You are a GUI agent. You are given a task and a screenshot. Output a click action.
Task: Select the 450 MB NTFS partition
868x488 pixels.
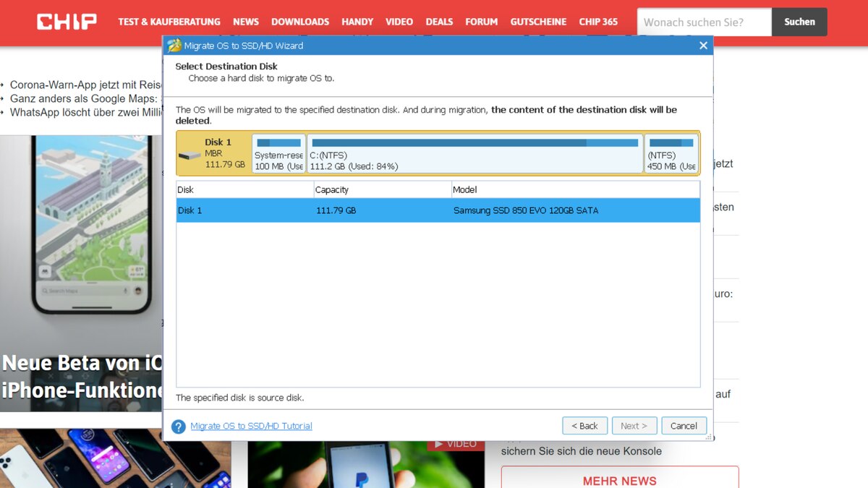coord(671,153)
